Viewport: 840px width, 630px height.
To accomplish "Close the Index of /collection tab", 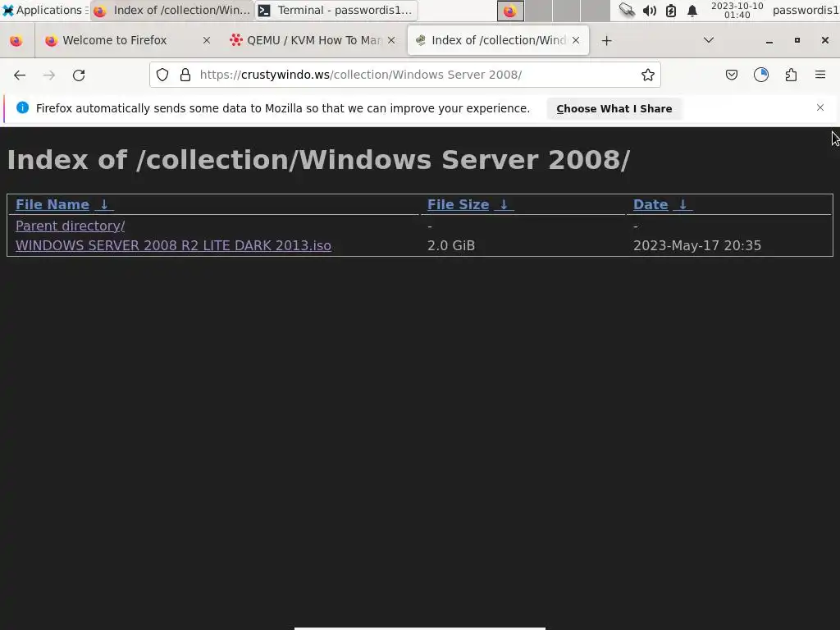I will tap(576, 40).
